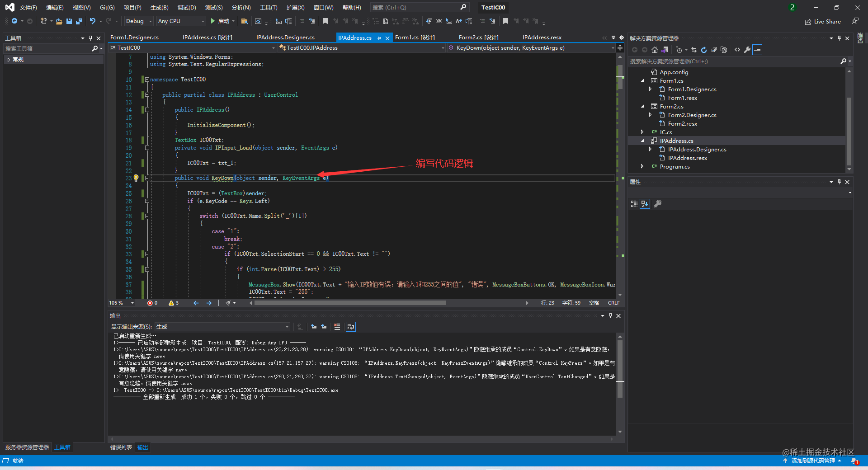Open the KeyDown member navigation dropdown
This screenshot has width=868, height=470.
[531, 48]
